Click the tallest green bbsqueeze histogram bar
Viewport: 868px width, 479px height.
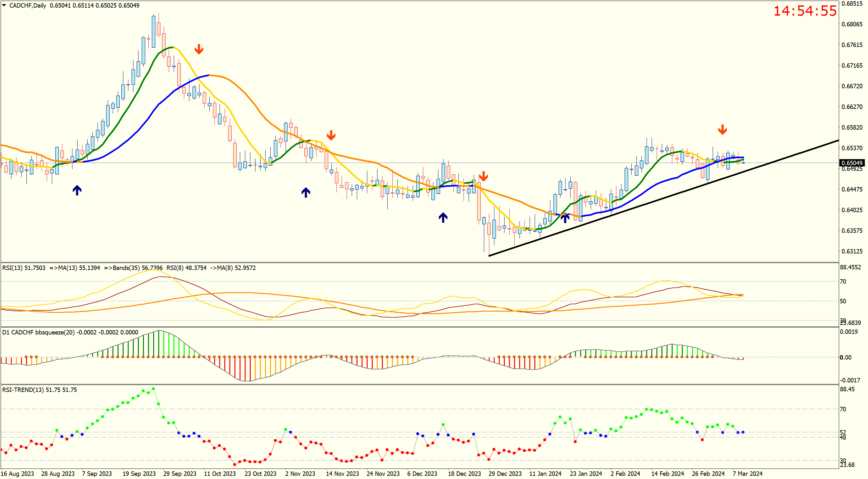click(x=159, y=344)
